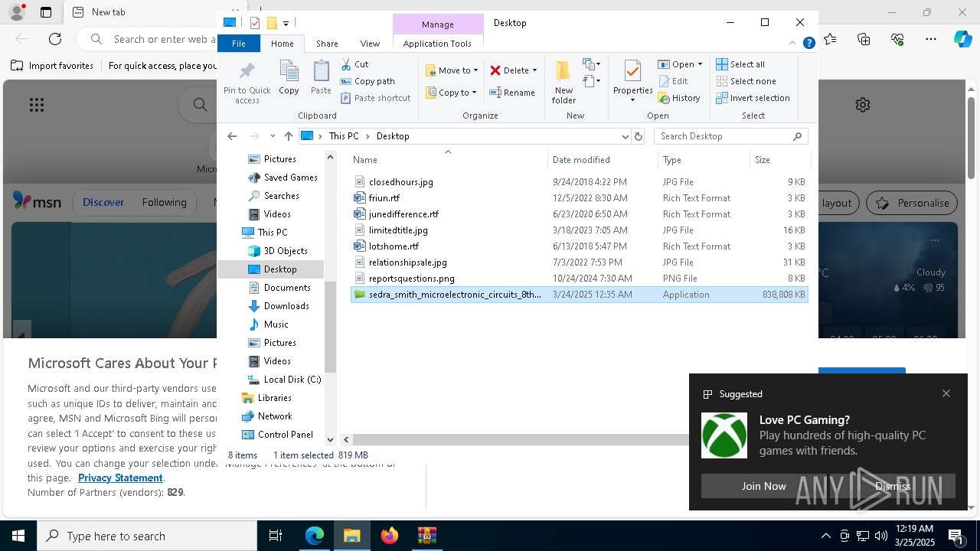
Task: Go back in File Explorer
Action: 232,136
